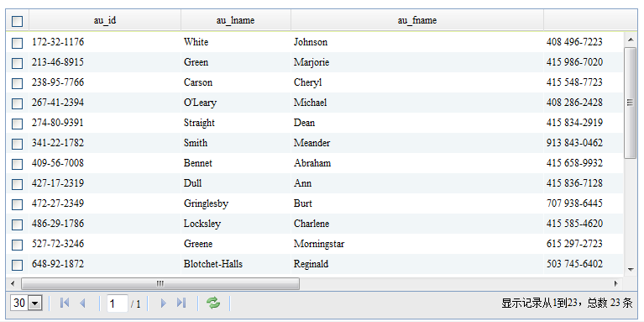
Task: Check the row for 527-72-3246
Action: [x=18, y=245]
